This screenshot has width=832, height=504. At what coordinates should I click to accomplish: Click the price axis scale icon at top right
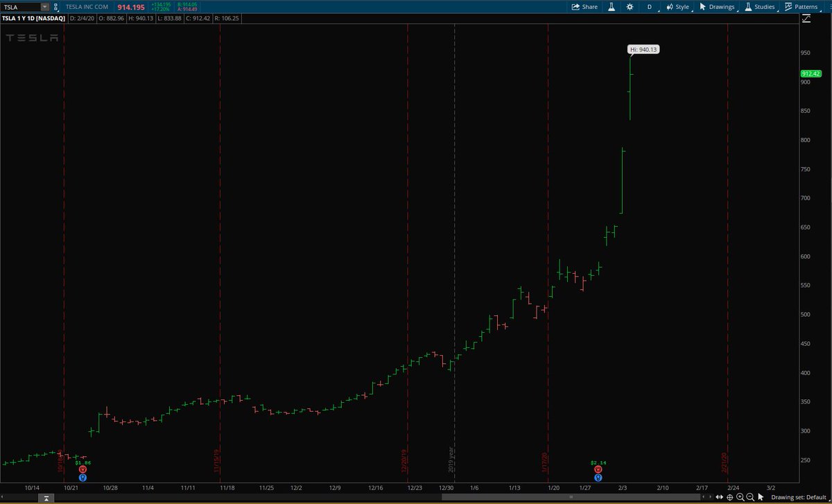(x=805, y=19)
